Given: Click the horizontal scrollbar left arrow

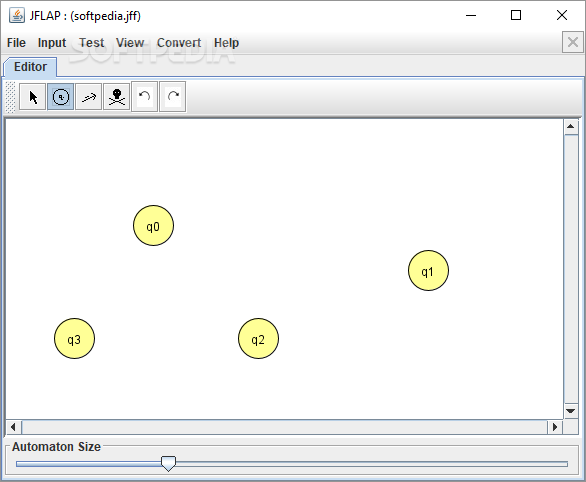Looking at the screenshot, I should coord(13,427).
